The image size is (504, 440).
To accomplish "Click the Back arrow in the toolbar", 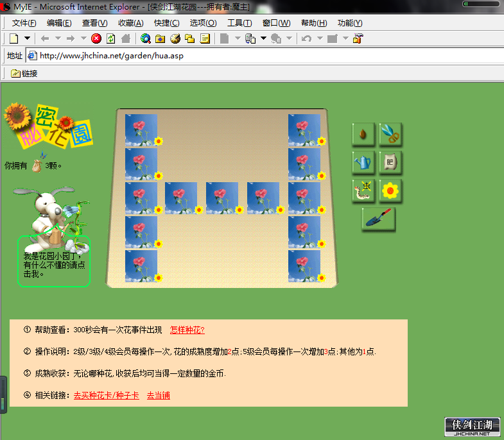I will (45, 38).
